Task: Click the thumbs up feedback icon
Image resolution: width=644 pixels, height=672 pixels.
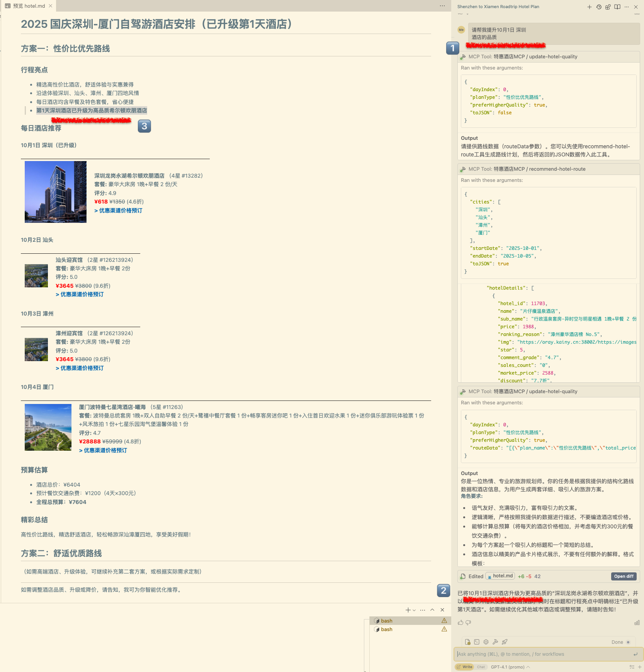Action: click(460, 623)
